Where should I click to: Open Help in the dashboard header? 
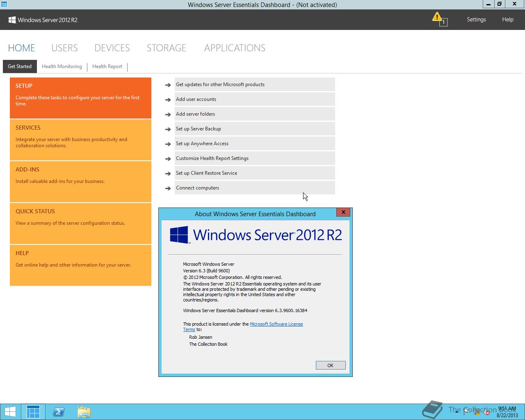508,19
